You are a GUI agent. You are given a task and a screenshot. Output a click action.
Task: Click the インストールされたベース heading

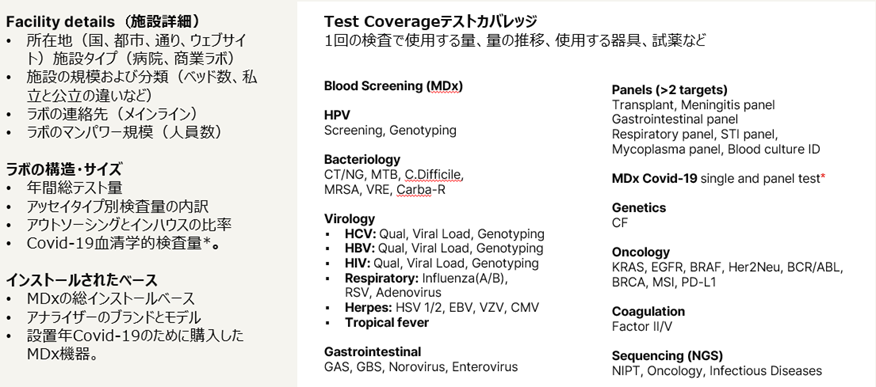point(82,280)
